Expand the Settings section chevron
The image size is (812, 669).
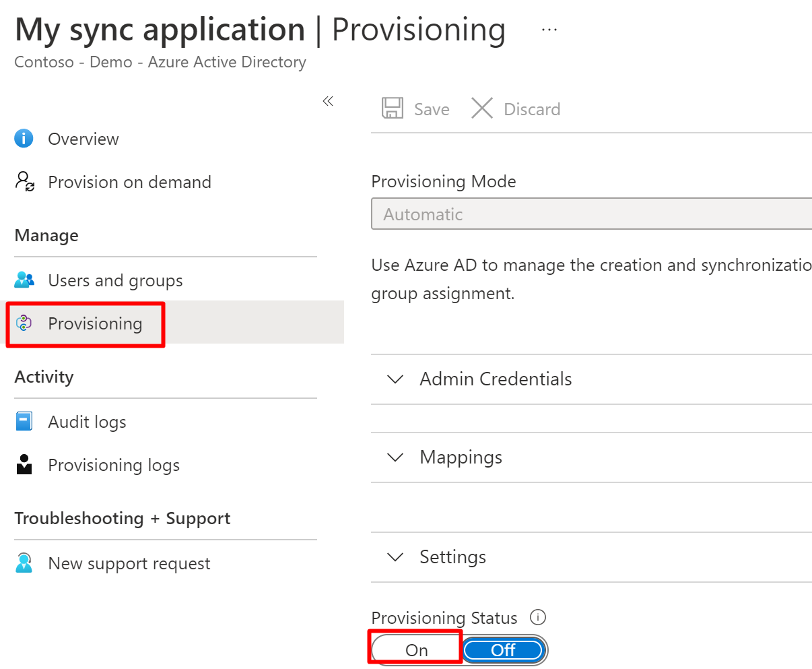[x=396, y=557]
